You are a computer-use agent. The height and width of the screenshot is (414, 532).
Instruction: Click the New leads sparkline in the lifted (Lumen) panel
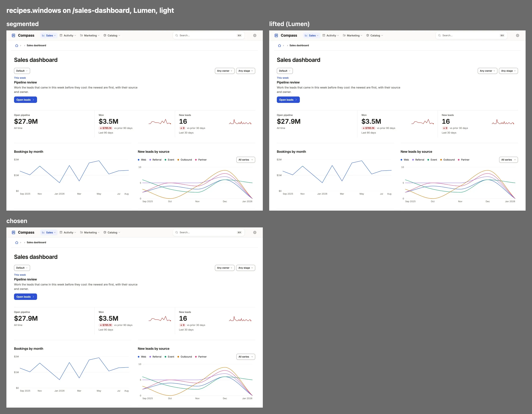503,122
